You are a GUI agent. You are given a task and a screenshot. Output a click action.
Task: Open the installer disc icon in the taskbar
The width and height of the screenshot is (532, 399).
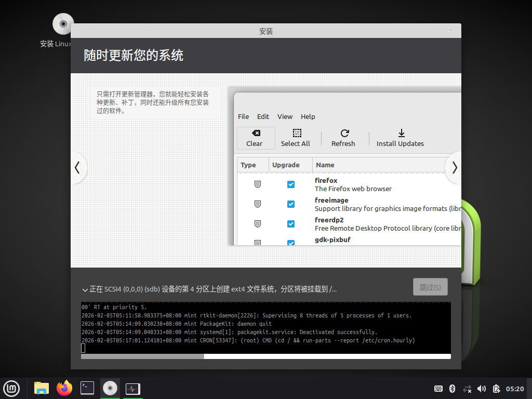coord(110,388)
